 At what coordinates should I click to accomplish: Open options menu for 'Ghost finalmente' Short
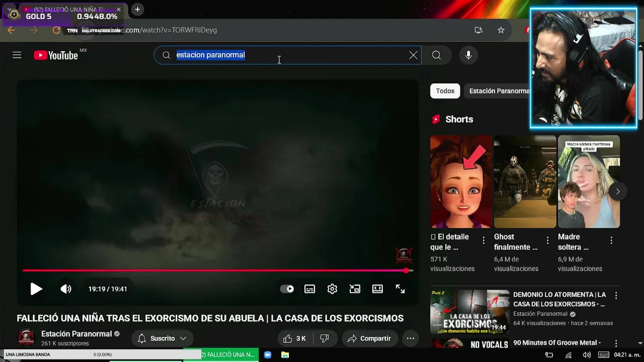[x=547, y=241]
